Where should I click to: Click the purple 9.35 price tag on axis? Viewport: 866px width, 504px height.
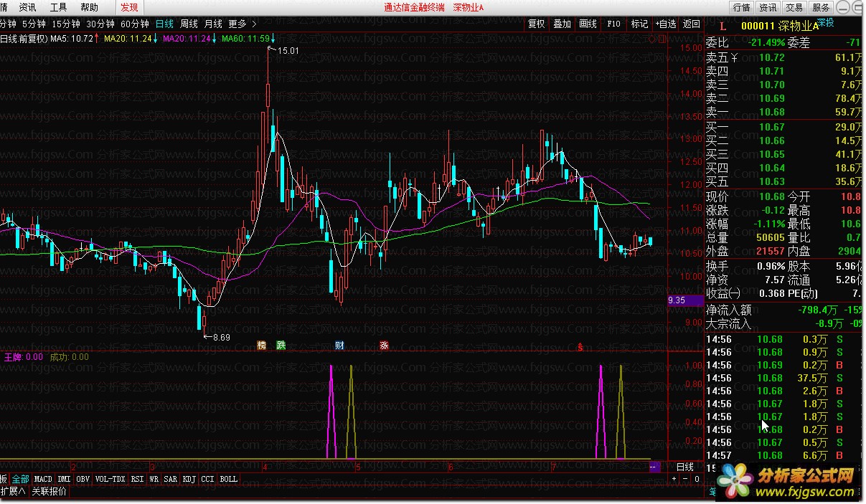[684, 300]
